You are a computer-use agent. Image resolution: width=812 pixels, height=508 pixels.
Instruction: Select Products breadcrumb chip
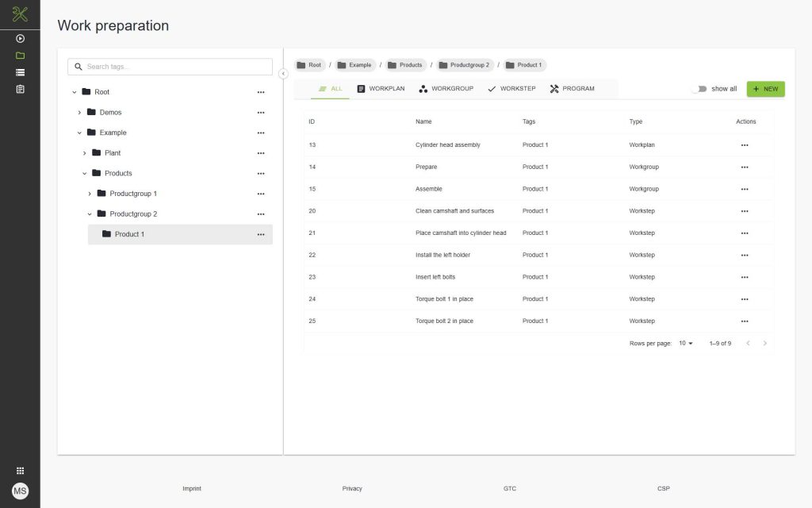coord(405,65)
